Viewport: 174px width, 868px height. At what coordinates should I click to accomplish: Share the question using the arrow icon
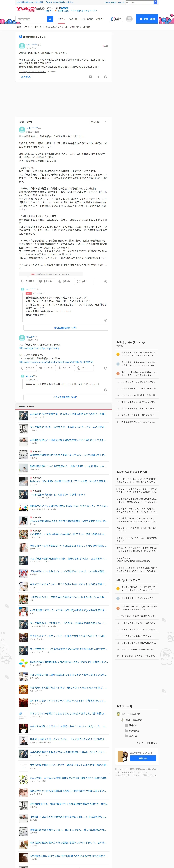(x=98, y=77)
